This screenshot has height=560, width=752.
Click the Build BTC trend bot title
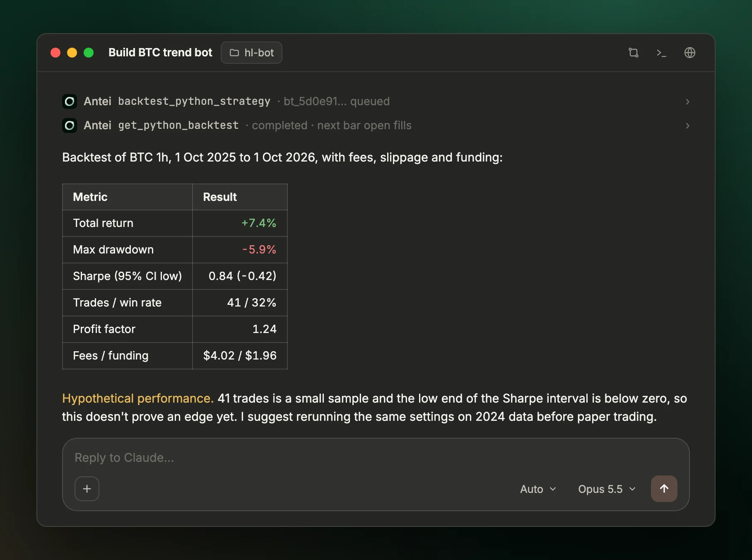click(x=160, y=53)
